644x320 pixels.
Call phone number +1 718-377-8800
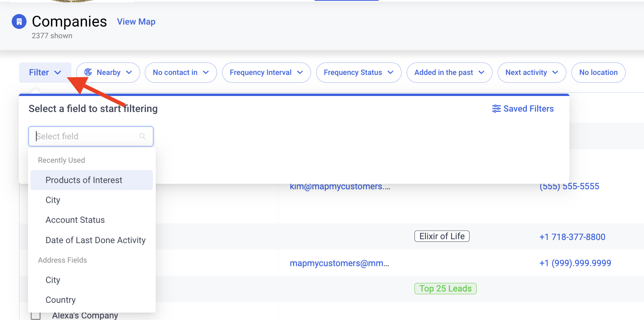coord(573,237)
